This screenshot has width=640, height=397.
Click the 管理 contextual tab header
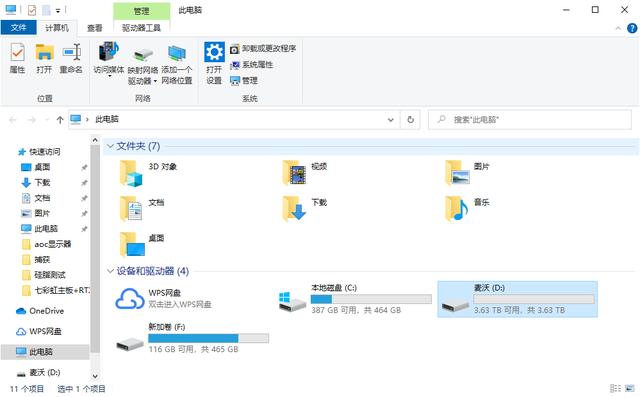point(141,11)
